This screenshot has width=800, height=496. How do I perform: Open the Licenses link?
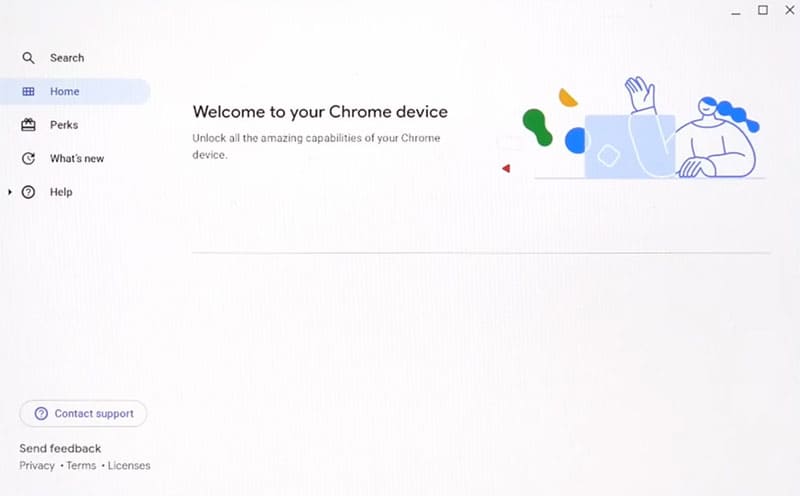click(129, 465)
